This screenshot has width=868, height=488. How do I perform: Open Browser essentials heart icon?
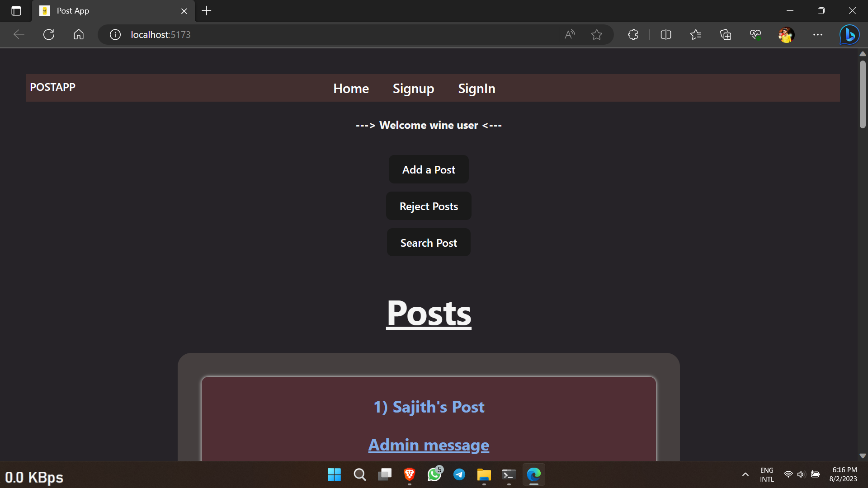[x=755, y=34]
